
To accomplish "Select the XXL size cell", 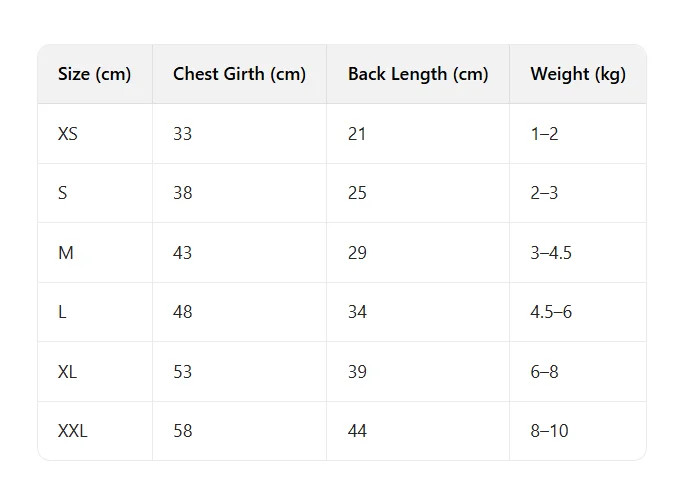I will click(x=73, y=431).
